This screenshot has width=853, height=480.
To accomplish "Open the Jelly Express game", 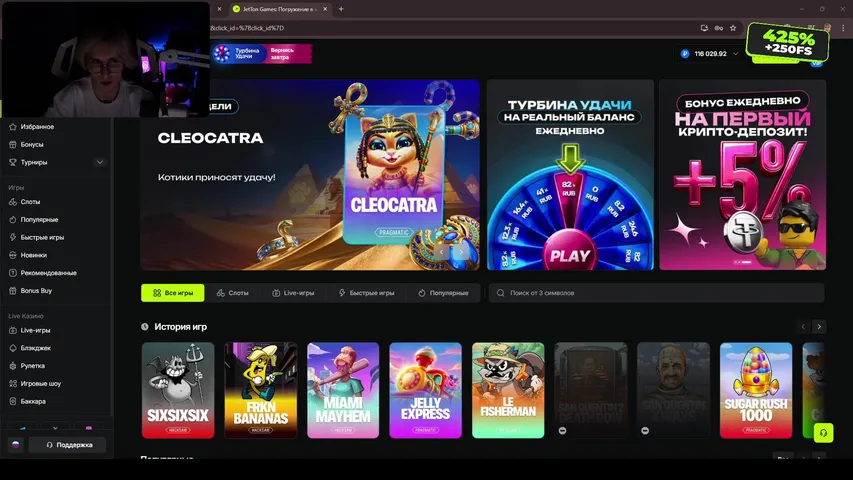I will tap(425, 390).
